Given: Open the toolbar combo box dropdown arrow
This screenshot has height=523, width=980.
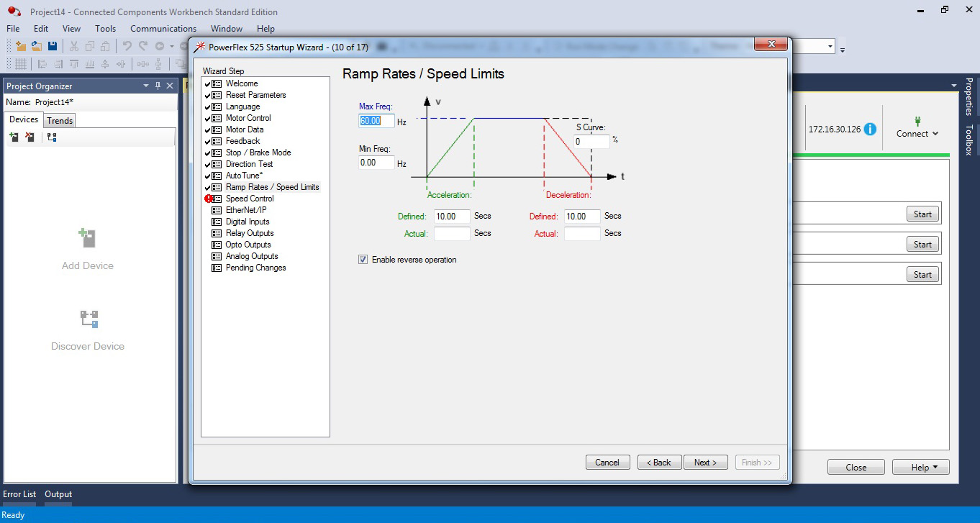Looking at the screenshot, I should 830,47.
